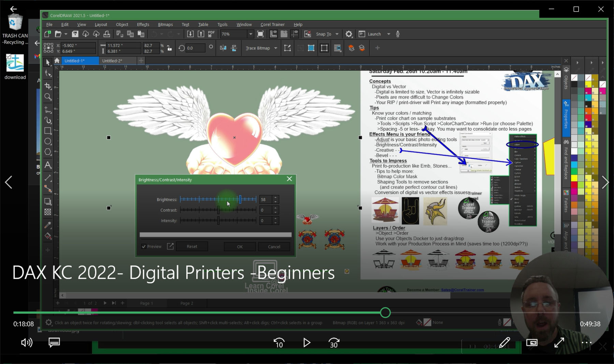Select the Zoom magnifier tool

48,97
